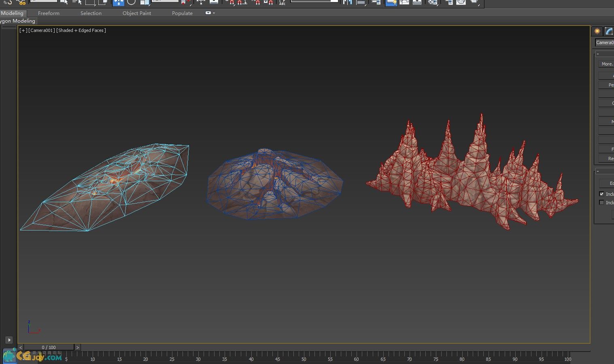Screen dimensions: 614x364
Task: Open the [Camera001] viewport view menu
Action: coord(42,30)
